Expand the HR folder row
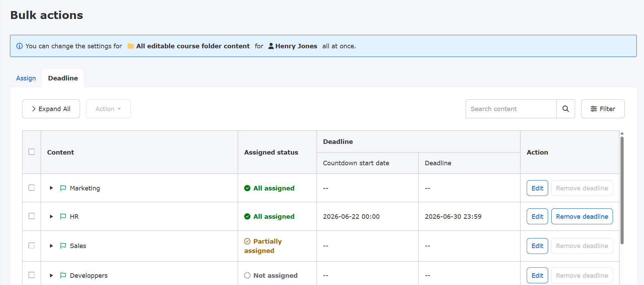This screenshot has height=285, width=644. [x=51, y=216]
